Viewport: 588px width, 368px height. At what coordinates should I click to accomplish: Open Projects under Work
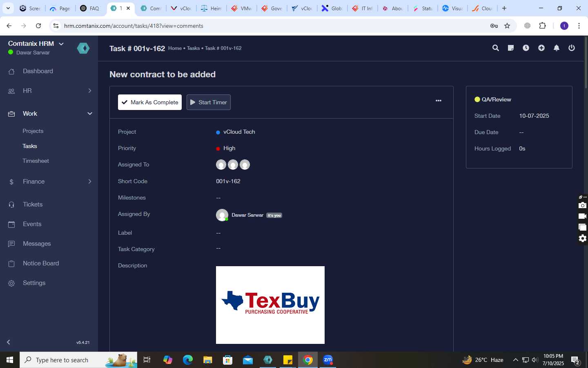click(x=33, y=131)
